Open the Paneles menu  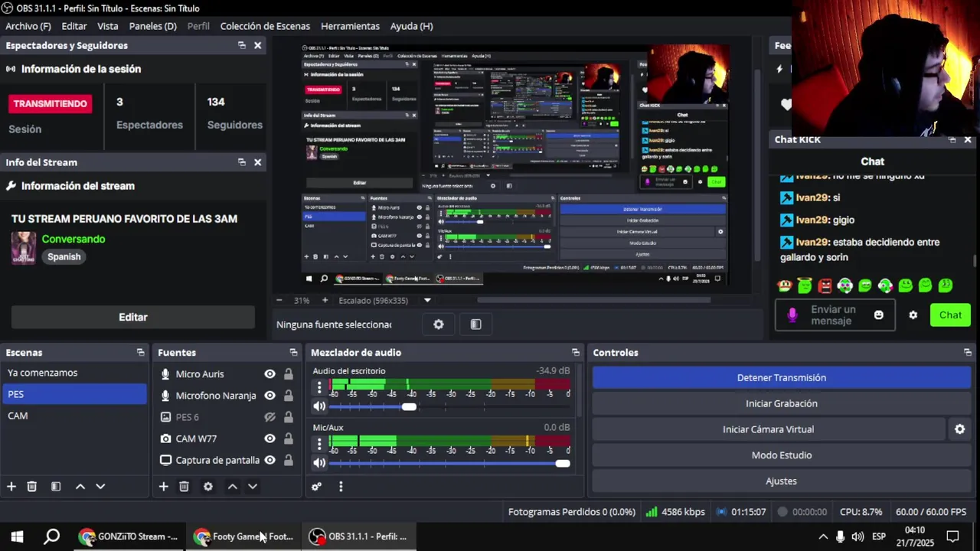(x=153, y=26)
